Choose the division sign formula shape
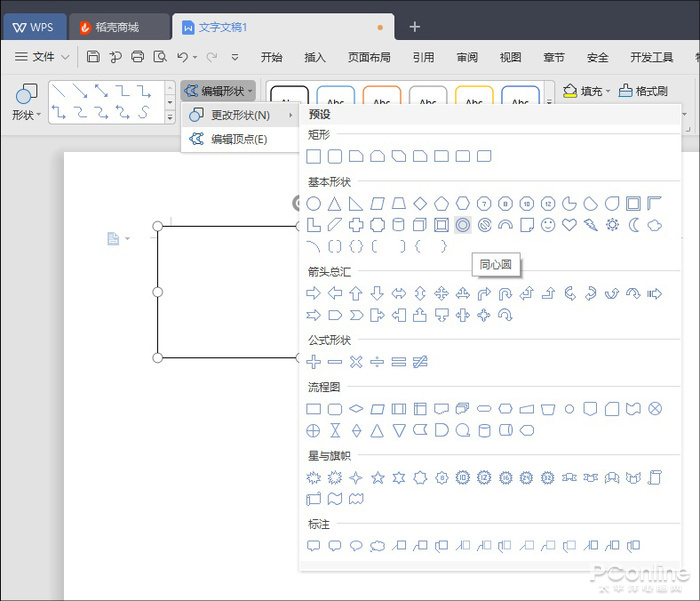Image resolution: width=700 pixels, height=601 pixels. point(377,361)
